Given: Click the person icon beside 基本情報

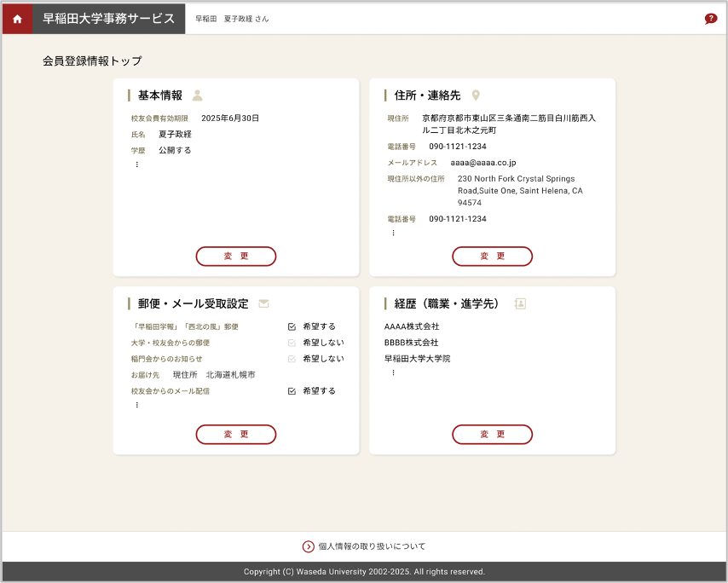Looking at the screenshot, I should pyautogui.click(x=198, y=95).
